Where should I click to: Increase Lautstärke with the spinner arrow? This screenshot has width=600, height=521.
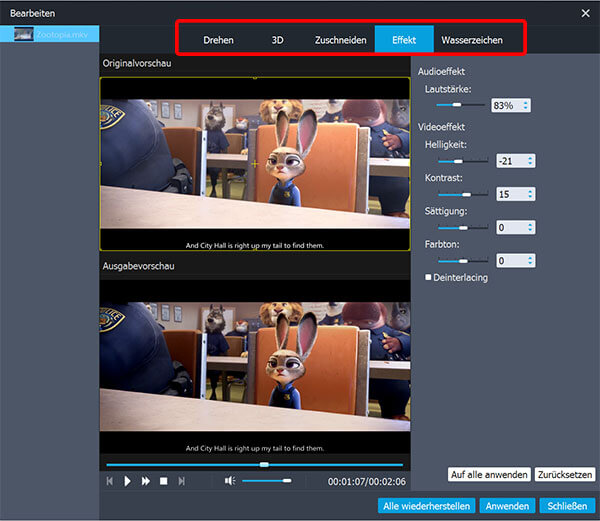[526, 103]
